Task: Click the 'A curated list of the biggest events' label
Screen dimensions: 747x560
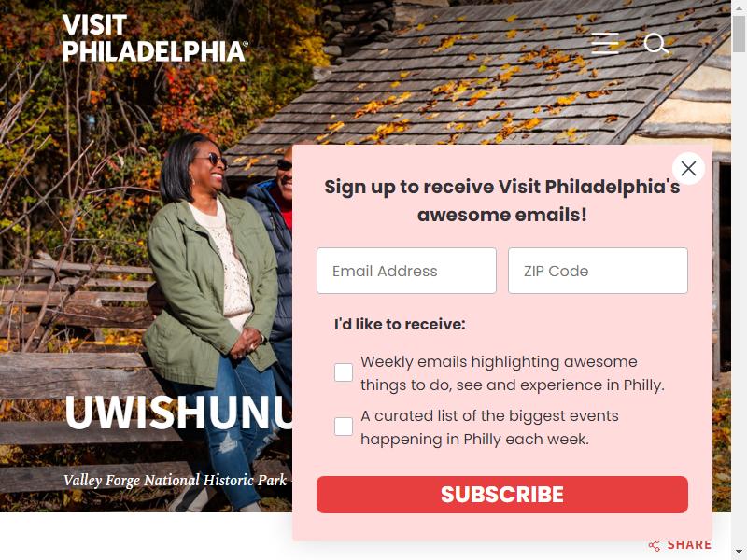Action: (489, 415)
